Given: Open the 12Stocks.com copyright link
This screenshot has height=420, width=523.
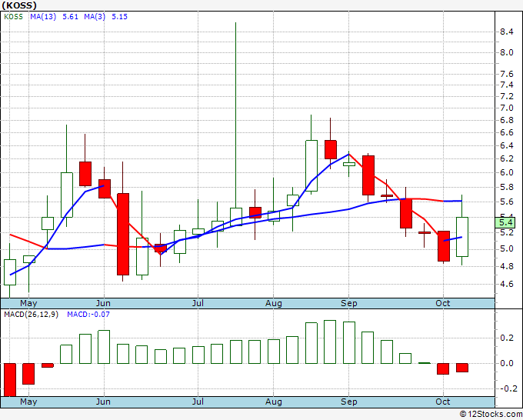Looking at the screenshot, I should click(x=491, y=414).
